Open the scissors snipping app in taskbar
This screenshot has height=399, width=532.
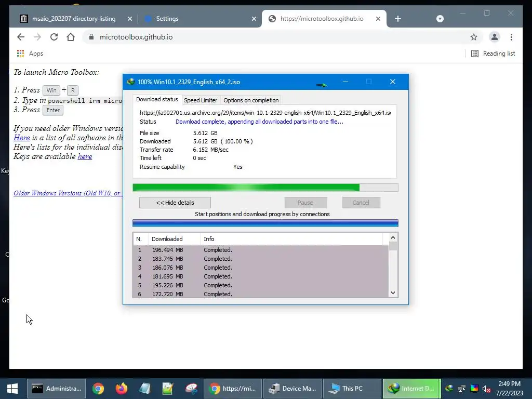pos(191,389)
